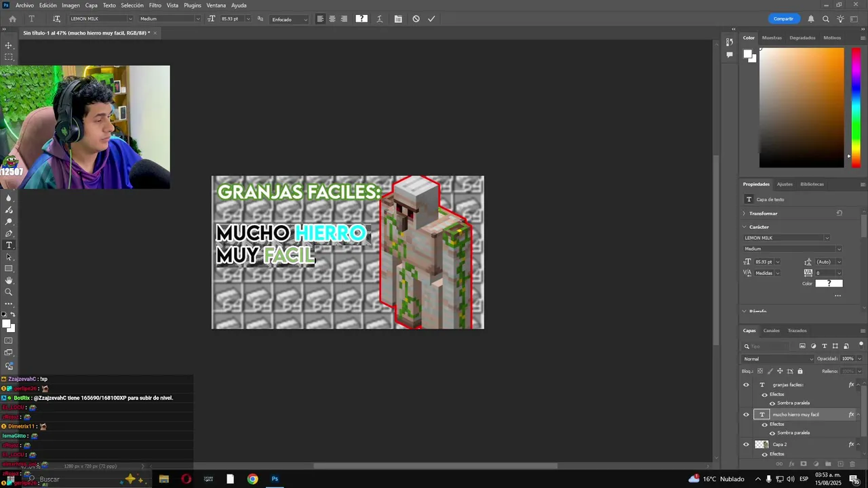Toggle layer filtering switch

[x=861, y=345]
